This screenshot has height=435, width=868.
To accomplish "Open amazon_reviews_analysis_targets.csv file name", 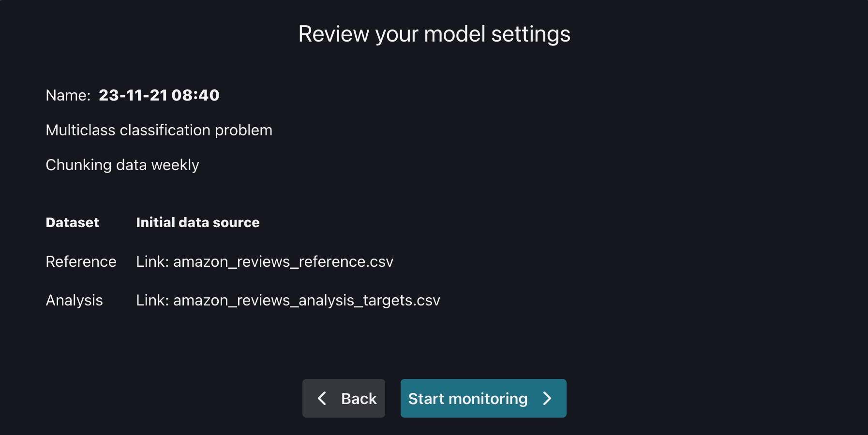I will click(307, 300).
